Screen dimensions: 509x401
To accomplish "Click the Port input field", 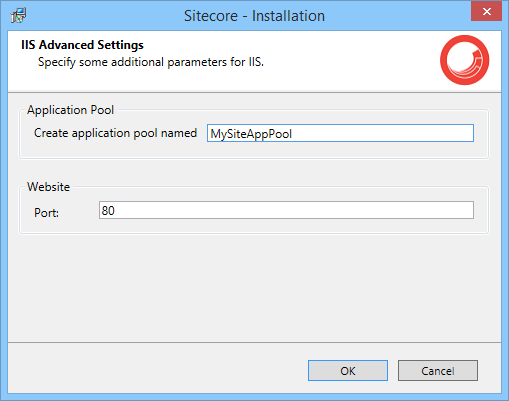I will [x=286, y=210].
